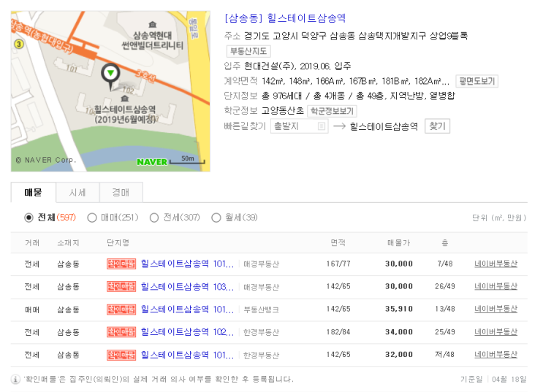Open 힐스테이트삼송역 101 listing priced 35,910

point(187,310)
